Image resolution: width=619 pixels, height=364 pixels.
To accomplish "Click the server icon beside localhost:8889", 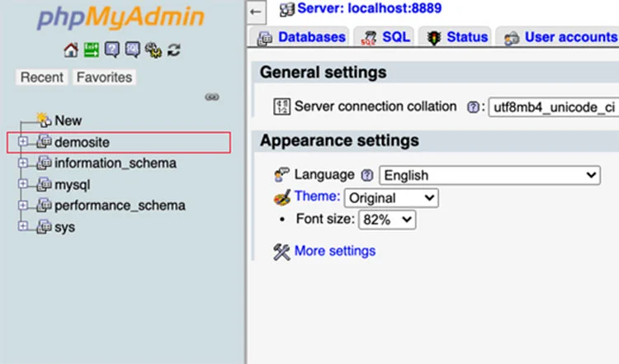I will (x=287, y=9).
